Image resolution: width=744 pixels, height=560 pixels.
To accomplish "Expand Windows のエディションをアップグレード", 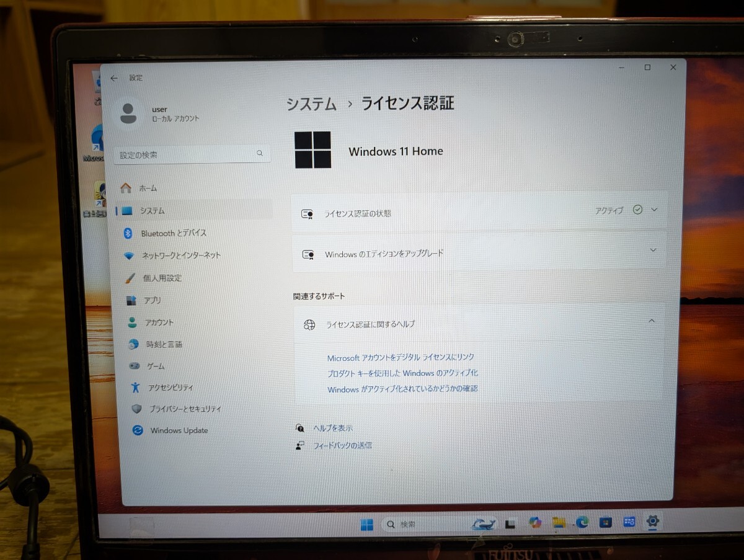I will coord(479,252).
